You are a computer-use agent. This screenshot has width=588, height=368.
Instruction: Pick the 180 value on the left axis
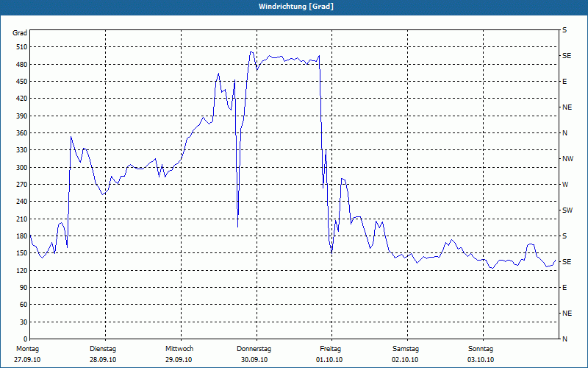click(22, 236)
